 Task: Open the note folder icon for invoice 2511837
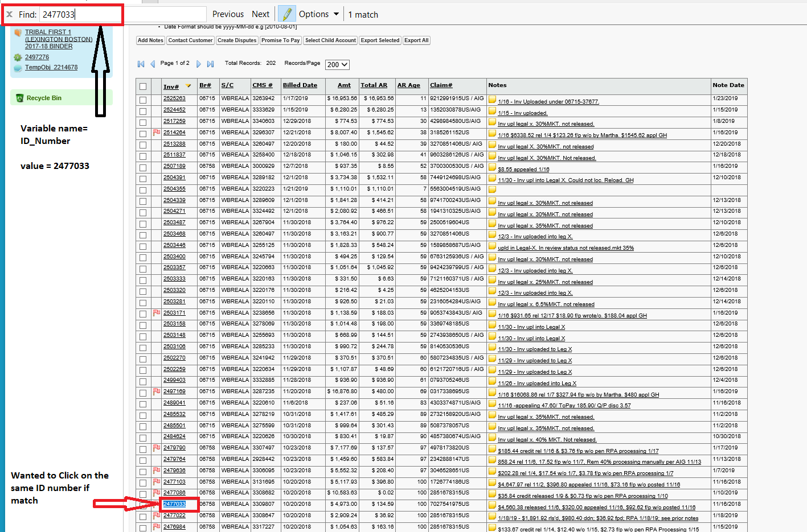[492, 156]
